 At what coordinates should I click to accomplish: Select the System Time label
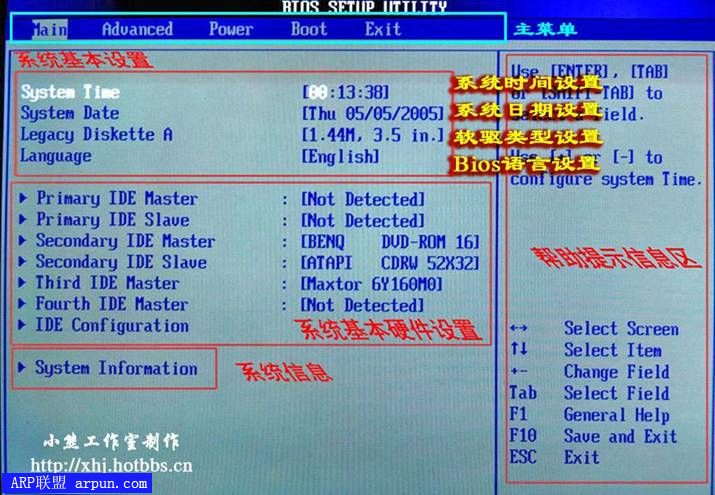click(70, 92)
